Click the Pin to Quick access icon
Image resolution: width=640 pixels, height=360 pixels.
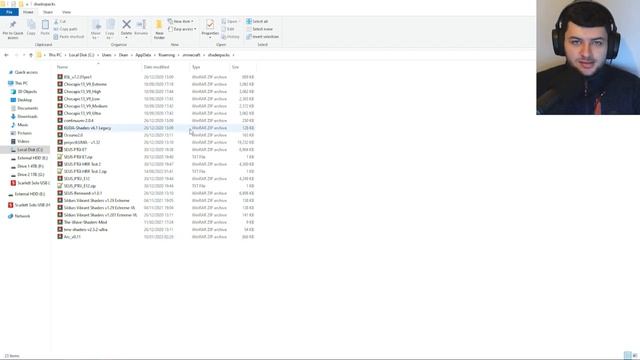pyautogui.click(x=13, y=24)
